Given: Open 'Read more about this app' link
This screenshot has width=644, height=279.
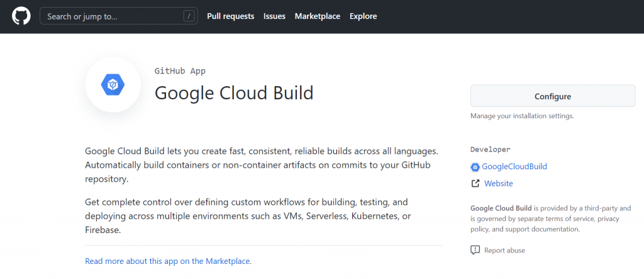Looking at the screenshot, I should click(168, 261).
